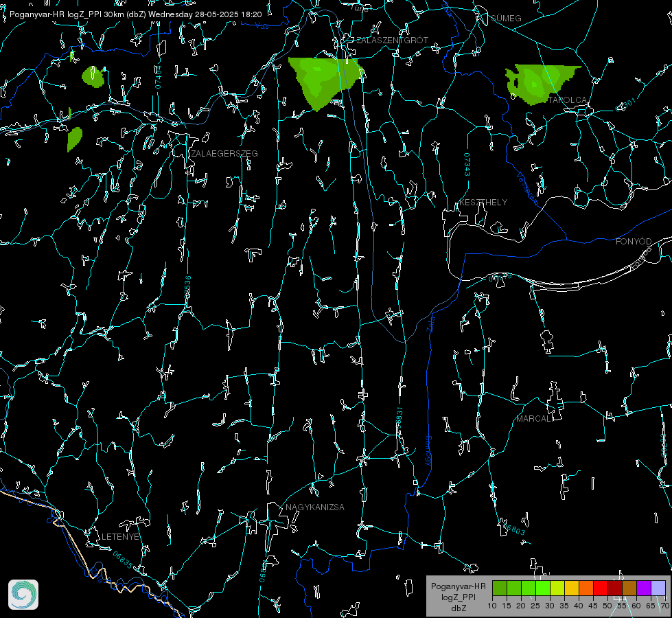Click the swirl logo icon
This screenshot has height=618, width=672.
23,595
